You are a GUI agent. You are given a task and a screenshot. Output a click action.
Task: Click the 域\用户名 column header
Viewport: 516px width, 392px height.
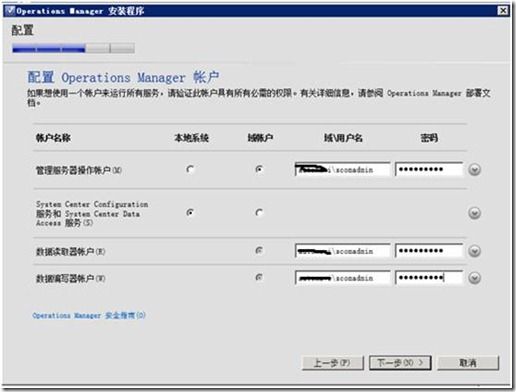pyautogui.click(x=343, y=138)
